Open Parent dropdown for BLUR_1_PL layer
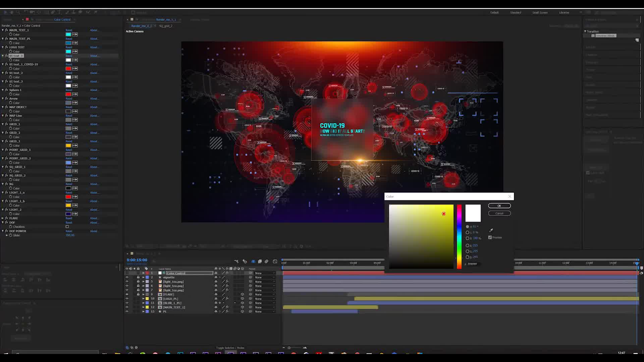This screenshot has height=362, width=644. pos(265,303)
